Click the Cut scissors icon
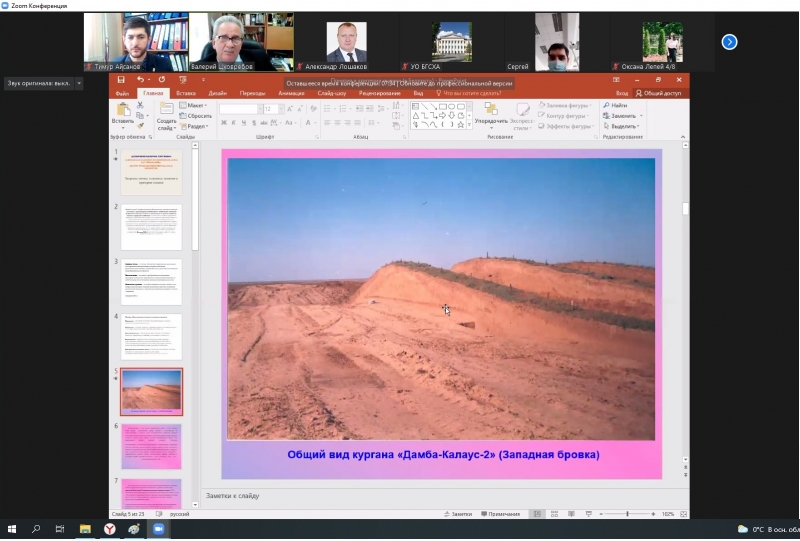The height and width of the screenshot is (541, 800). tap(140, 105)
